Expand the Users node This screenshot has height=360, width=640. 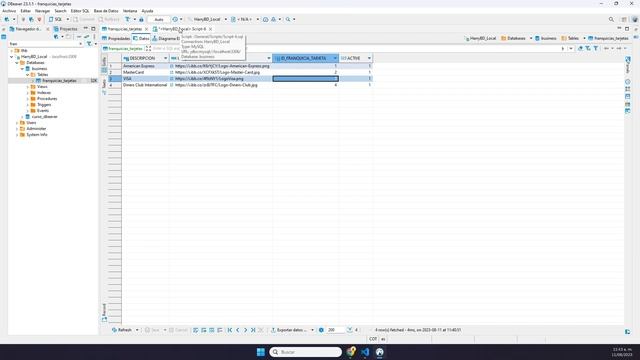click(17, 123)
